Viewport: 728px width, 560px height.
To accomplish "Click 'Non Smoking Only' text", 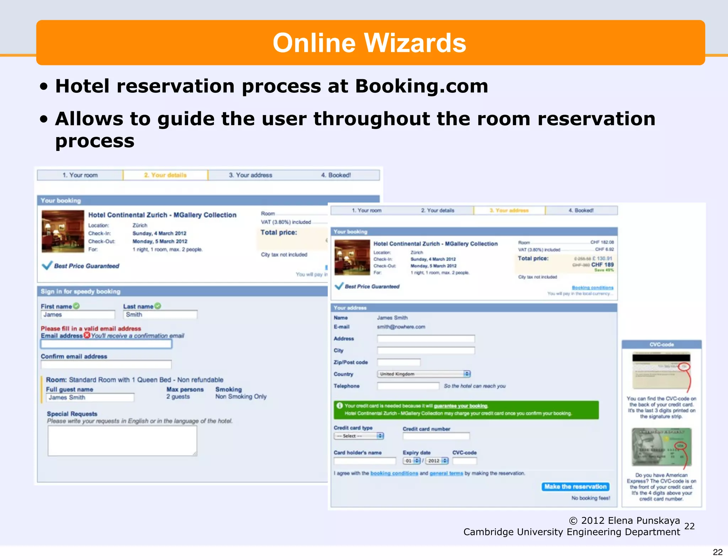I will pos(241,396).
